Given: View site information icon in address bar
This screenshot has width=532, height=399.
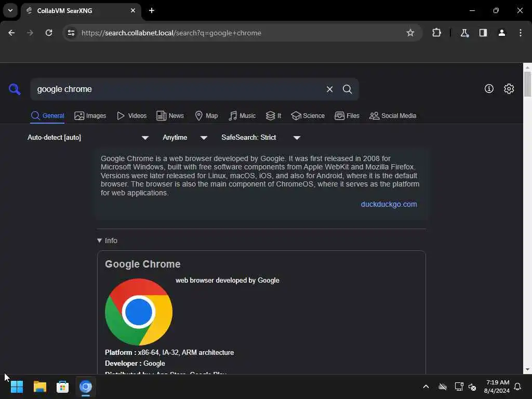Looking at the screenshot, I should pos(71,33).
